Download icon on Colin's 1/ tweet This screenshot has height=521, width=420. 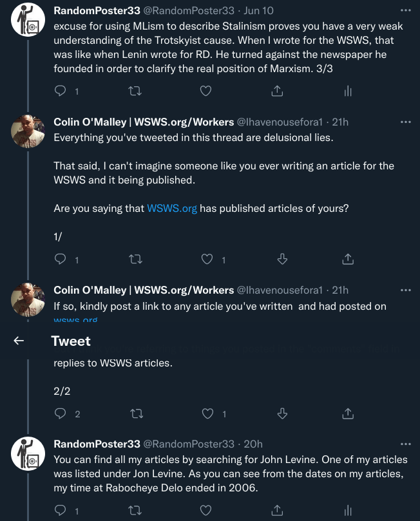coord(282,260)
